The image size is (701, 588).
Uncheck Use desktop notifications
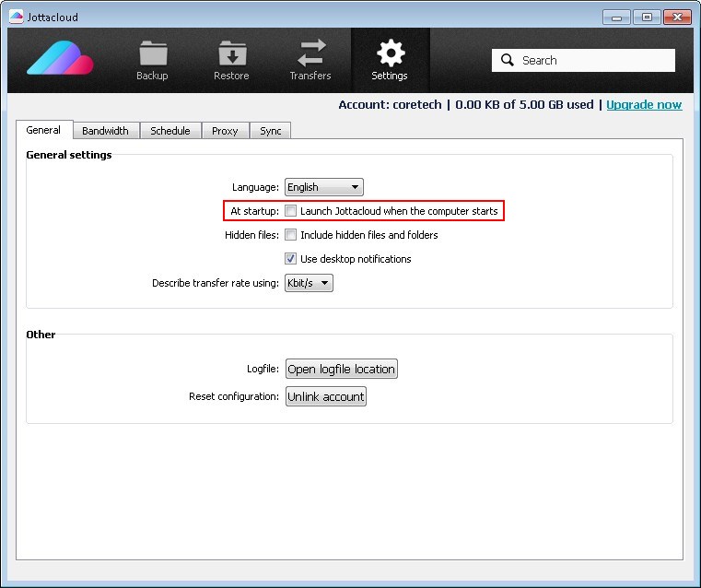290,259
